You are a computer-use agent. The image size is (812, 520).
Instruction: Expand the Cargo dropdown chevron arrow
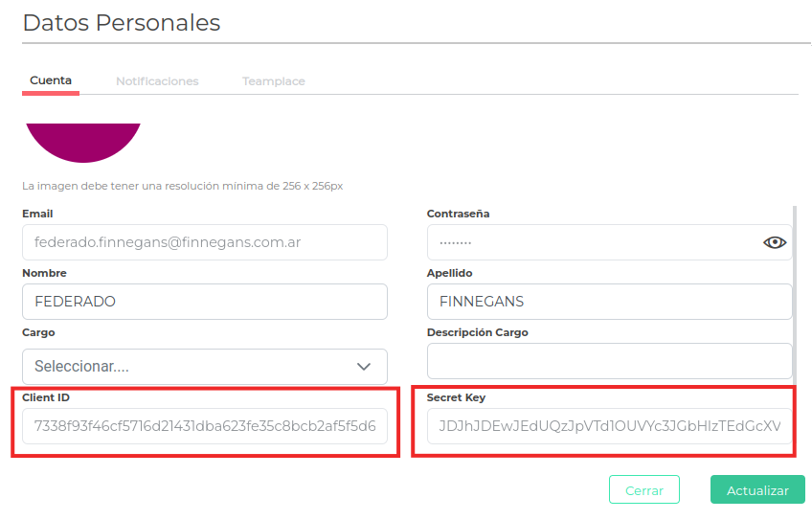click(364, 367)
